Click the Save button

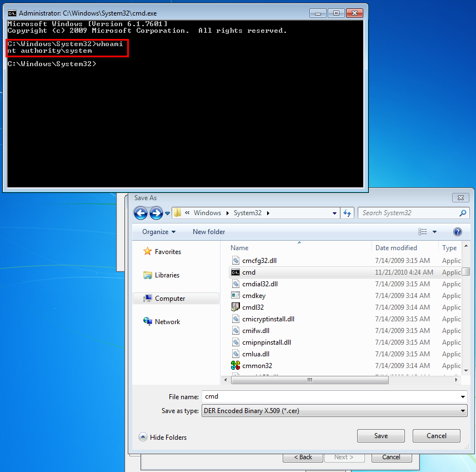(x=381, y=436)
